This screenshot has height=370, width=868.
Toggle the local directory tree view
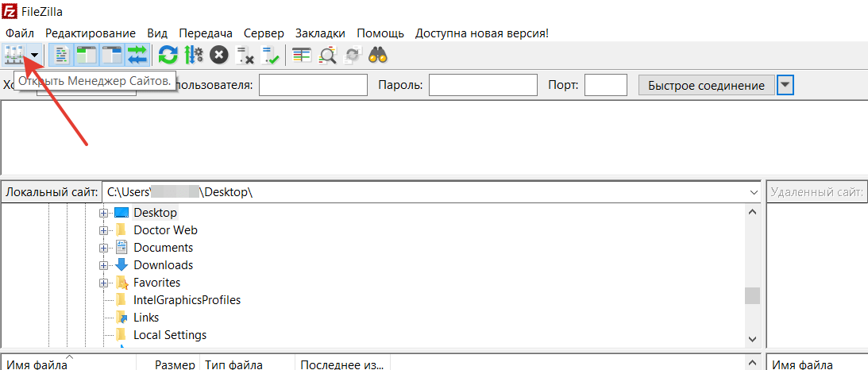pyautogui.click(x=86, y=55)
